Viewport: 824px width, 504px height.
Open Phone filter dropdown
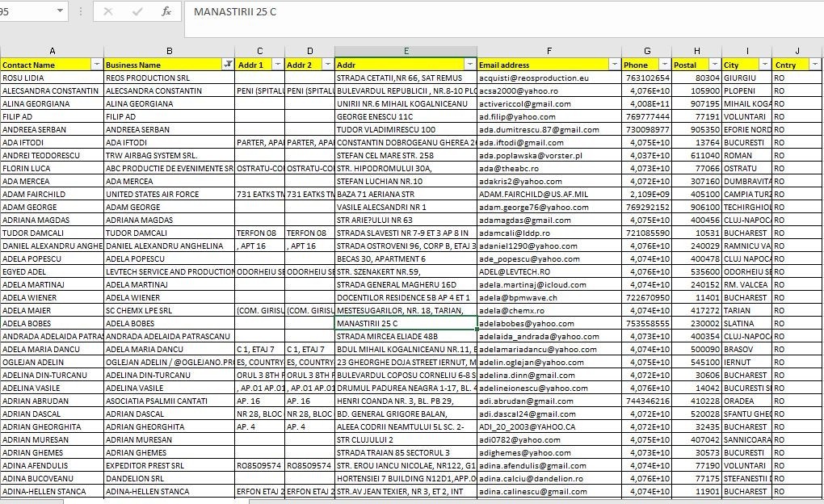click(x=665, y=64)
